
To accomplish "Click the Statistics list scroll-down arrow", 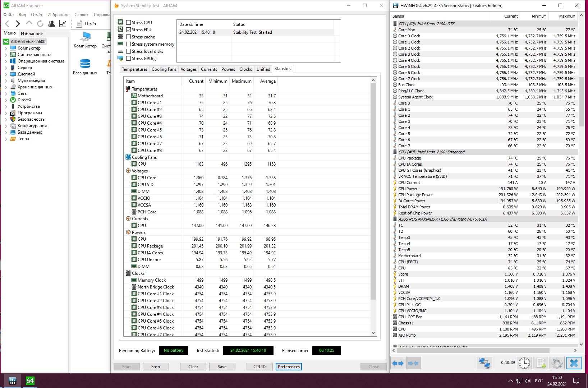I will (373, 333).
